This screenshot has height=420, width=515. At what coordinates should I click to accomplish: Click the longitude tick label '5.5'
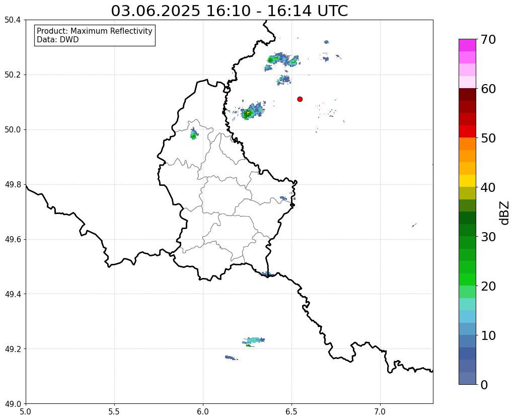coord(114,411)
